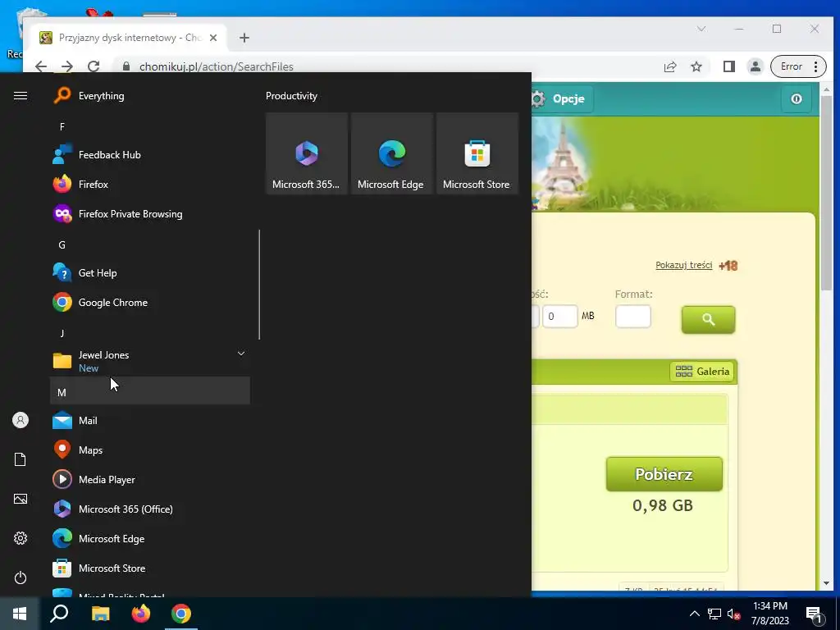The width and height of the screenshot is (840, 630).
Task: Open Settings gear in Start sidebar
Action: pos(21,538)
